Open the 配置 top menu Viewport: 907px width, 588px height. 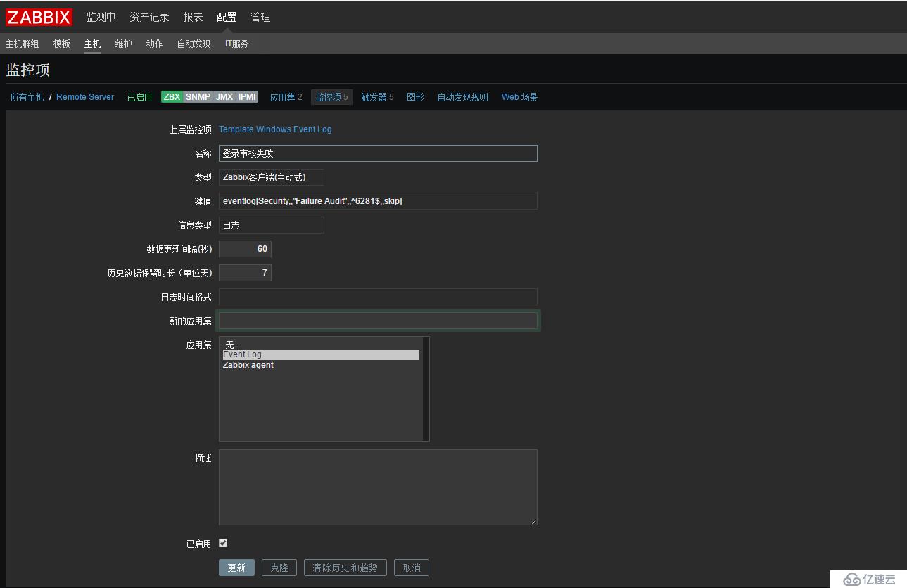pyautogui.click(x=227, y=17)
